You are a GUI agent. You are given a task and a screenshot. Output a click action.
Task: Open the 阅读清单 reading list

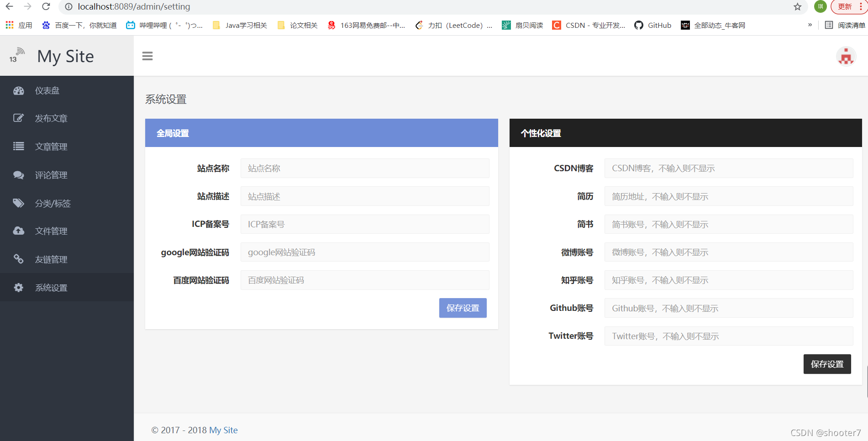point(845,25)
